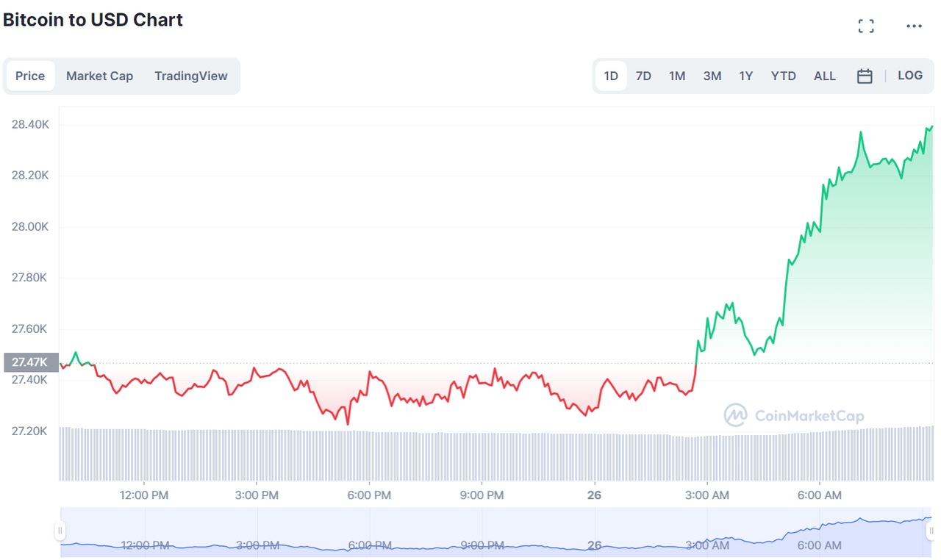Open fullscreen chart view icon
Screen dimensions: 941x560
866,26
